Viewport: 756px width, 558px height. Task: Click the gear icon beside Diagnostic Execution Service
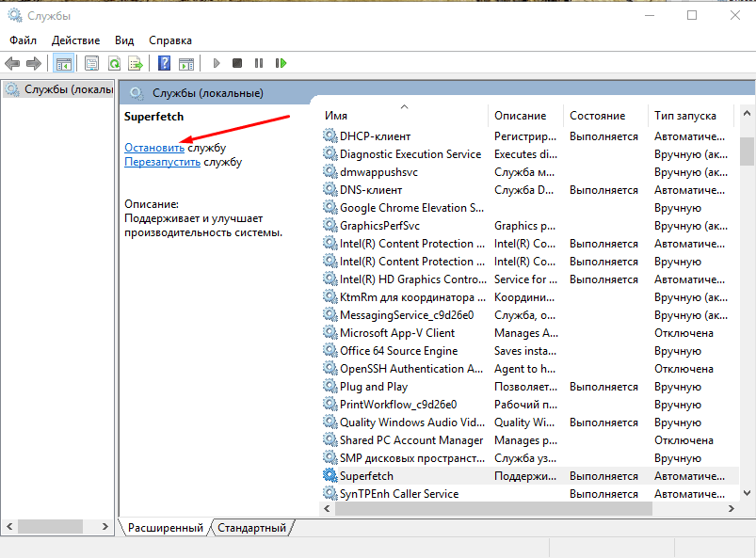[x=330, y=153]
